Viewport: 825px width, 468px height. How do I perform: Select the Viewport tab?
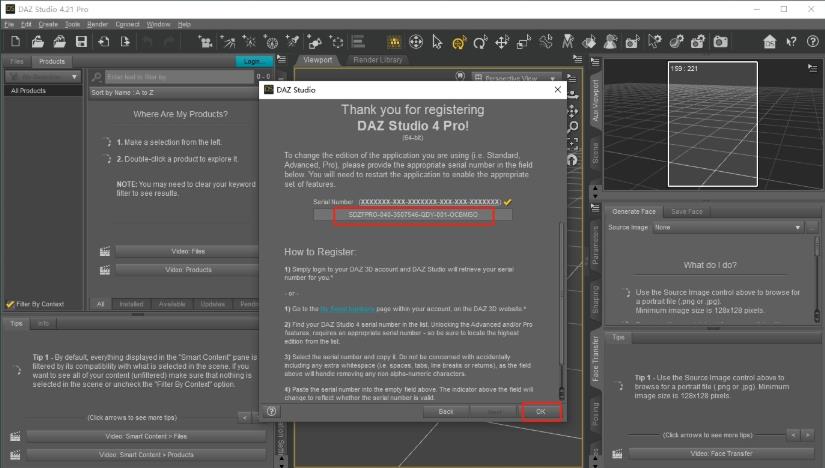pyautogui.click(x=318, y=60)
